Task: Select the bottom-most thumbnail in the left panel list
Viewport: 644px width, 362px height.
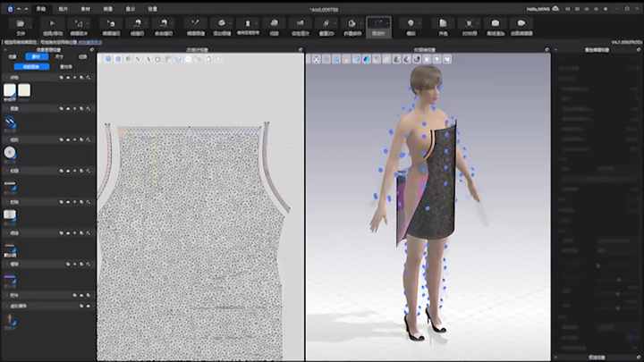Action: 10,321
